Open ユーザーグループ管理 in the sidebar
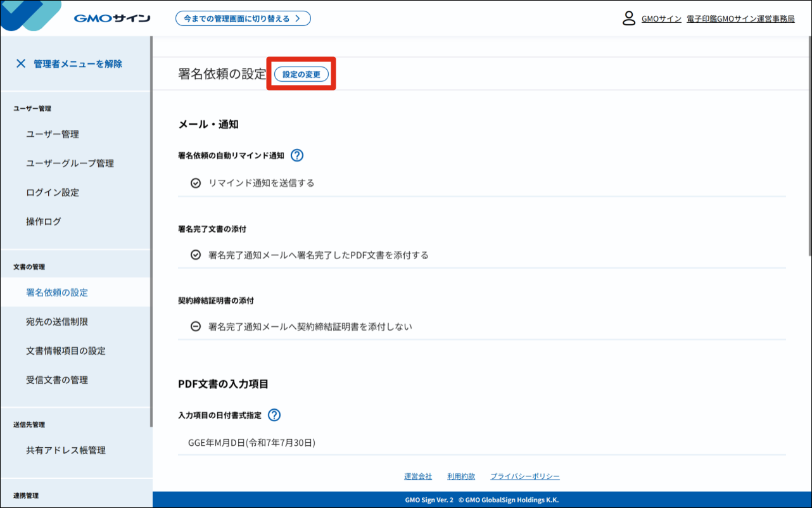This screenshot has width=812, height=508. coord(70,163)
